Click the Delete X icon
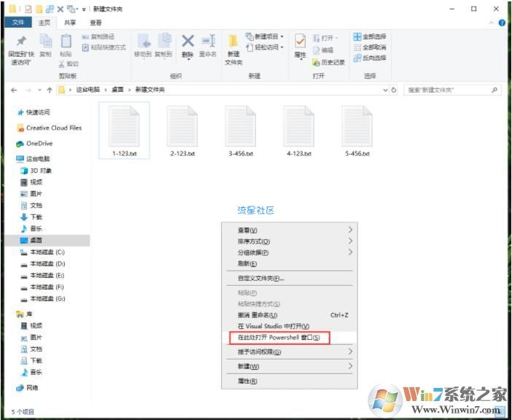 tap(187, 41)
